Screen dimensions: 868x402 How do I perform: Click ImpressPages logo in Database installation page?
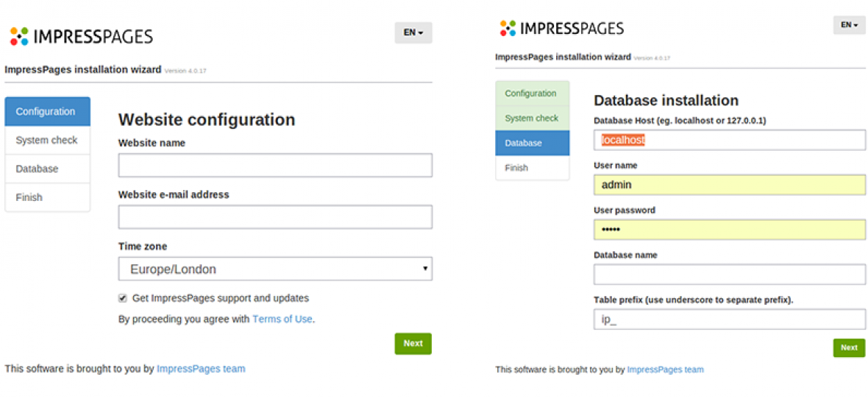tap(562, 28)
